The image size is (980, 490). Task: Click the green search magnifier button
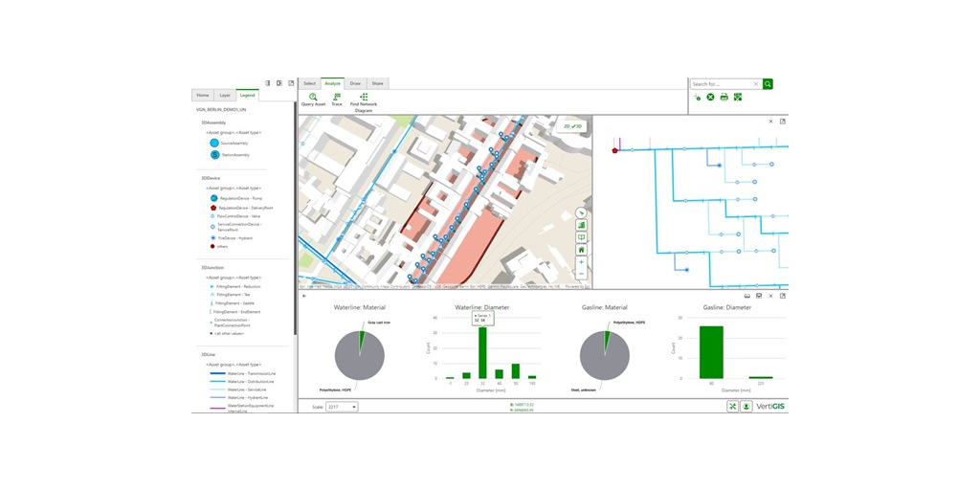pyautogui.click(x=768, y=84)
